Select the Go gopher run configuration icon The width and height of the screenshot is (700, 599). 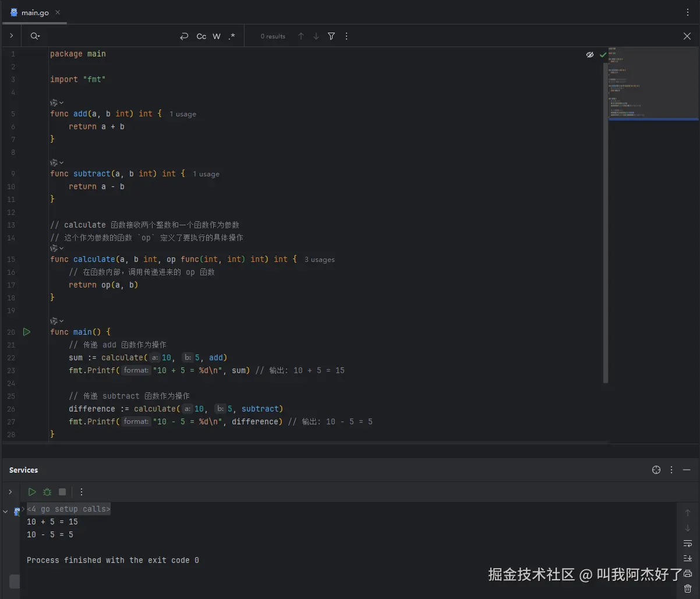(17, 511)
